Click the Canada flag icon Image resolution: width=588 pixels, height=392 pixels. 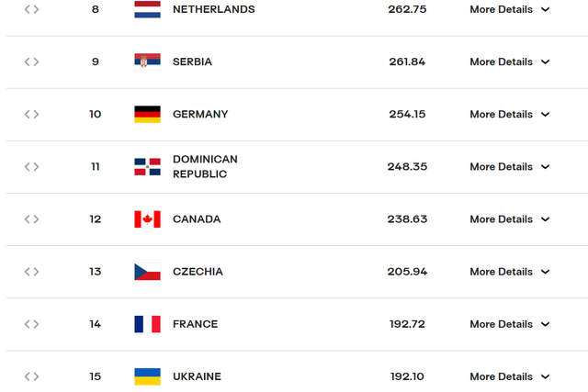tap(147, 219)
